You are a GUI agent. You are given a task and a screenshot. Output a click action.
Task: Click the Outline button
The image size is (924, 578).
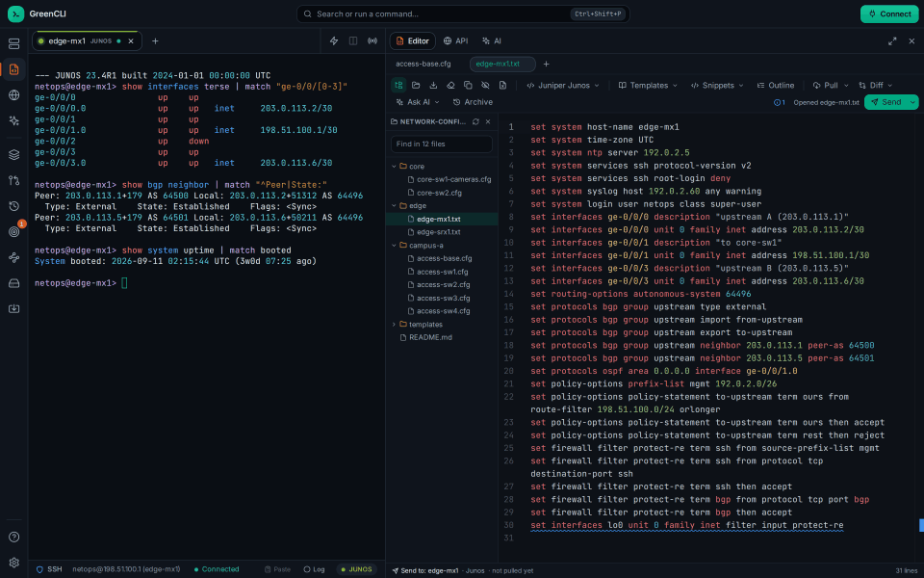pos(776,85)
